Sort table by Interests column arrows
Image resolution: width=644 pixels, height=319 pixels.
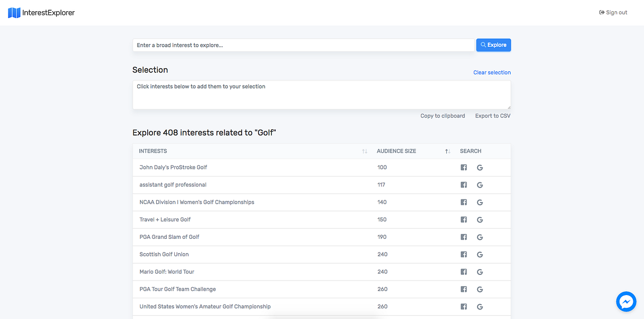[365, 152]
